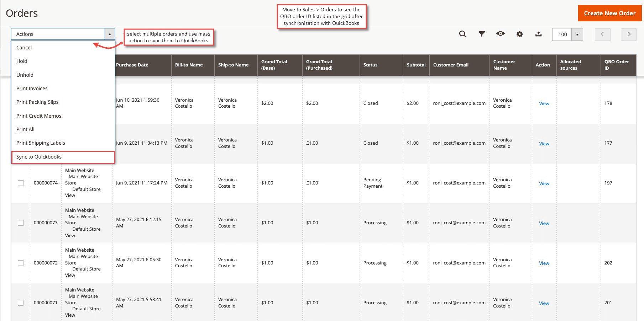The width and height of the screenshot is (644, 321).
Task: Sort by Ship-to Name column header
Action: click(236, 65)
